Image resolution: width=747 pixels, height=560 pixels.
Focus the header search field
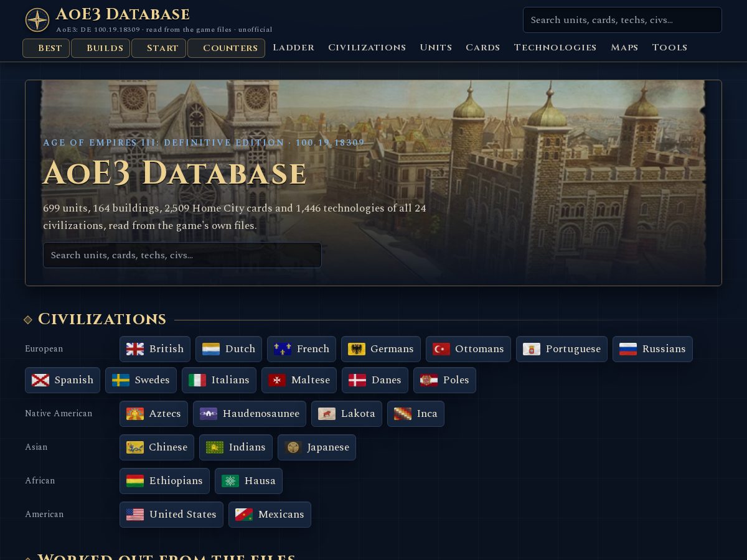tap(622, 20)
